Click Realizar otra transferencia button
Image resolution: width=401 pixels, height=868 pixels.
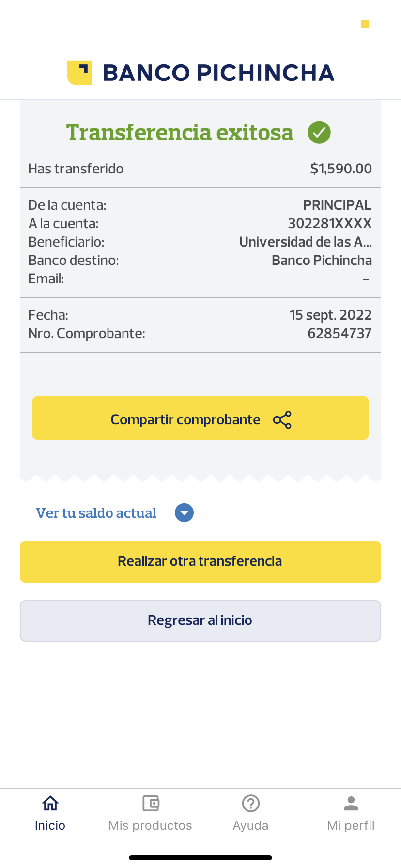(x=200, y=561)
